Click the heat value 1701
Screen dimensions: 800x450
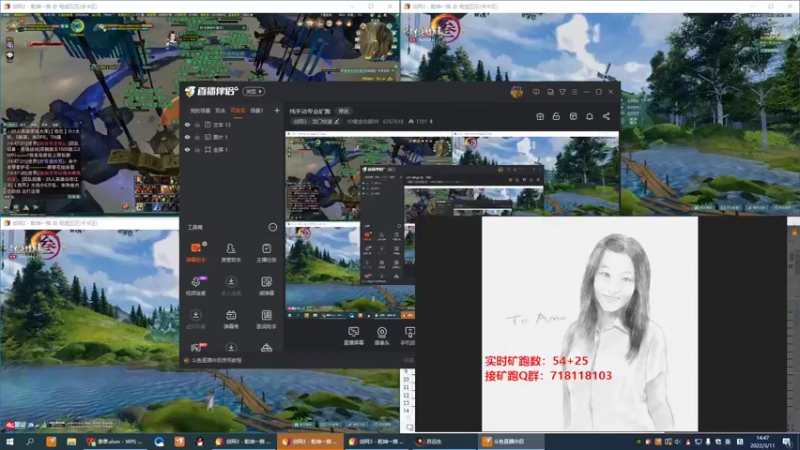(421, 121)
